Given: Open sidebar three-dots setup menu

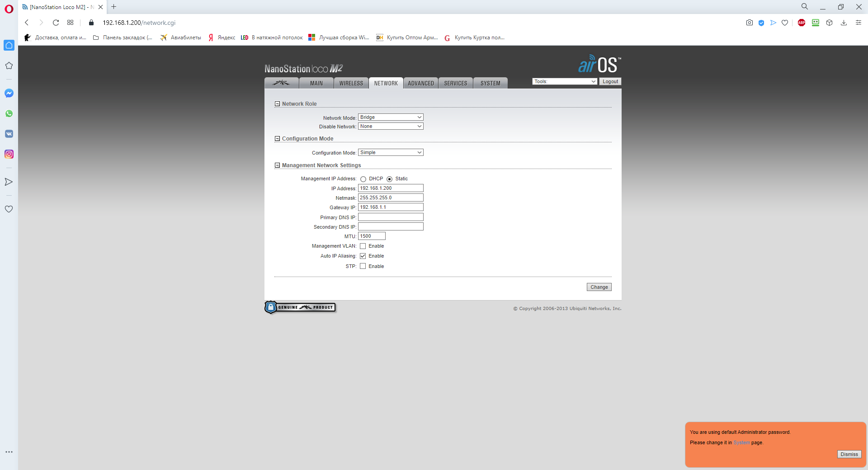Looking at the screenshot, I should (9, 452).
